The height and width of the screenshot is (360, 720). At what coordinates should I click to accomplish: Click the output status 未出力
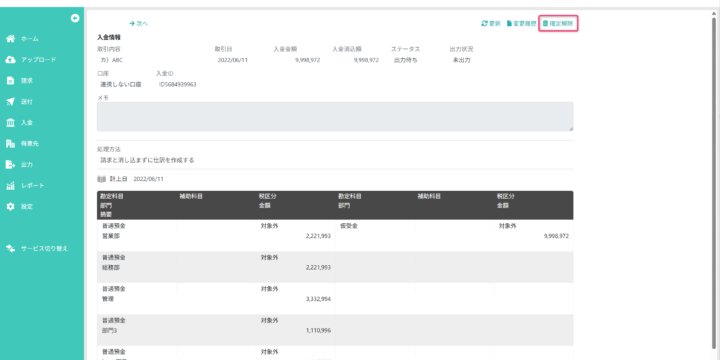[461, 60]
